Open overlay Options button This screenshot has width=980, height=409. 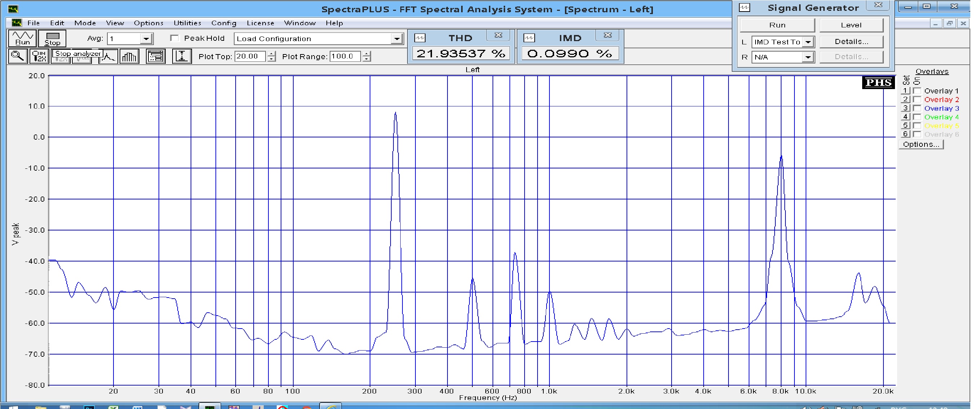click(921, 144)
